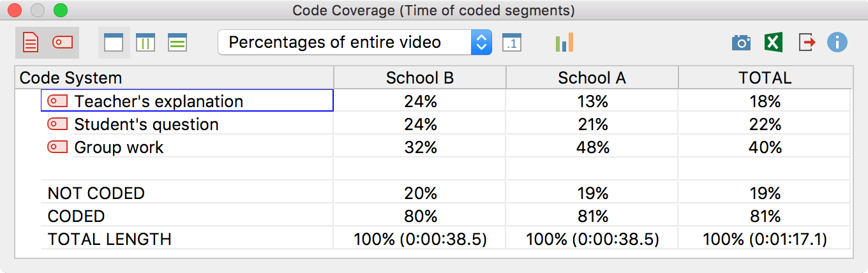Click the 22% total Student's question cell
868x273 pixels.
coord(765,124)
